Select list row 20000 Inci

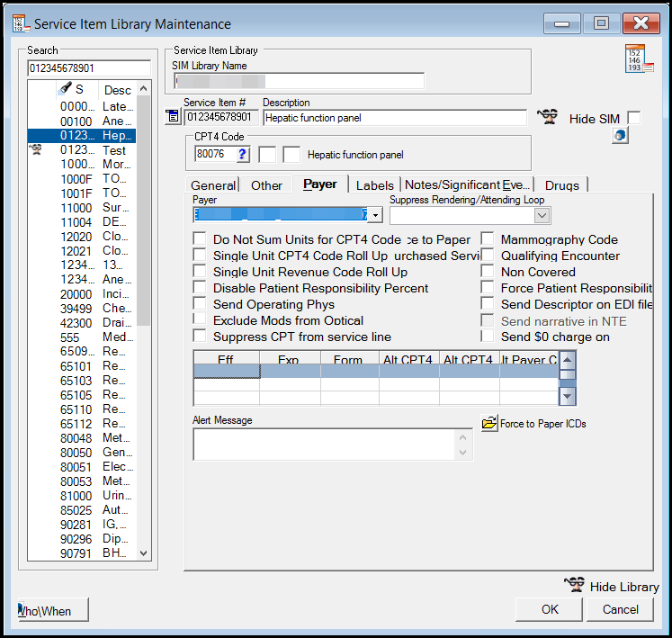tap(82, 294)
